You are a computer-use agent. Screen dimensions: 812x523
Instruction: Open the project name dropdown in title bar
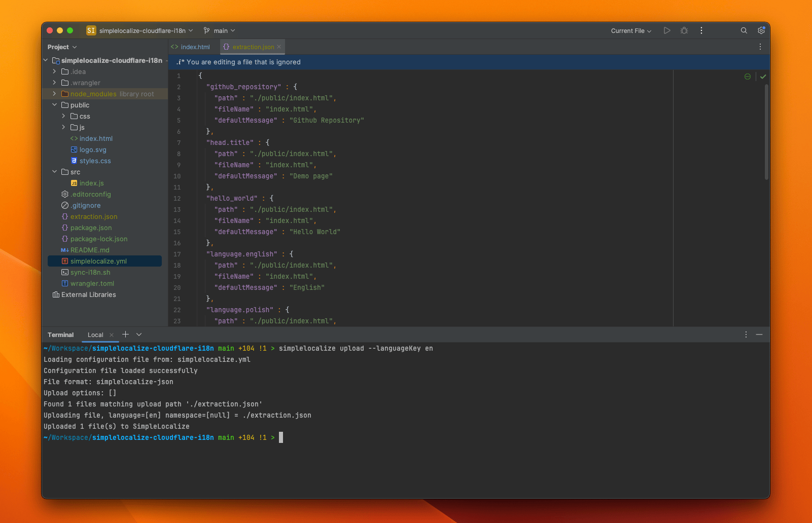pos(146,30)
